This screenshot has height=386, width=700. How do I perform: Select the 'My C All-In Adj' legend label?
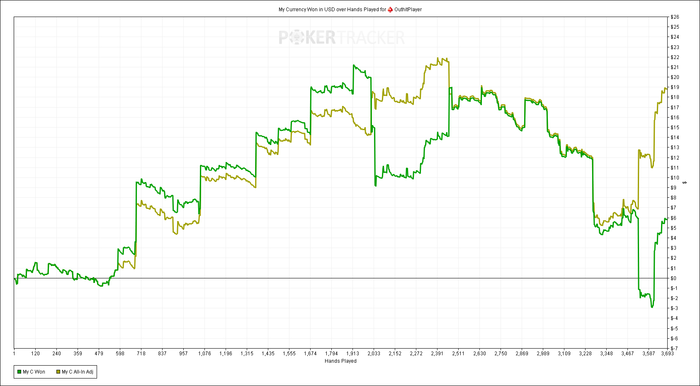78,371
